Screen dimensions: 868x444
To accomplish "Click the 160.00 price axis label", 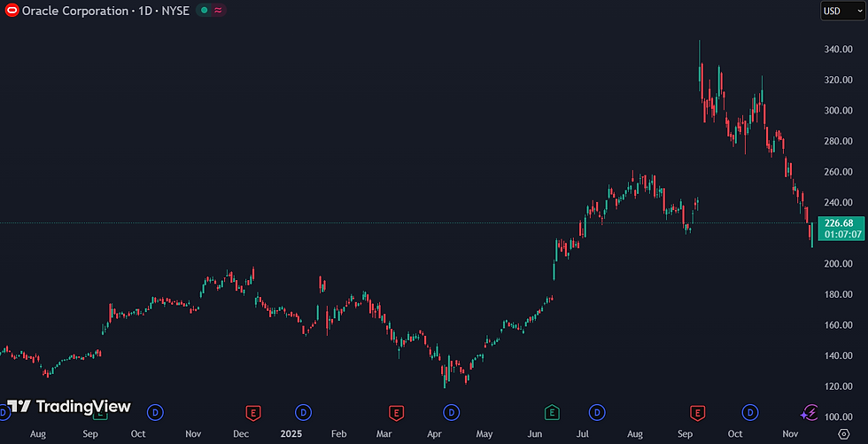I will coord(837,325).
